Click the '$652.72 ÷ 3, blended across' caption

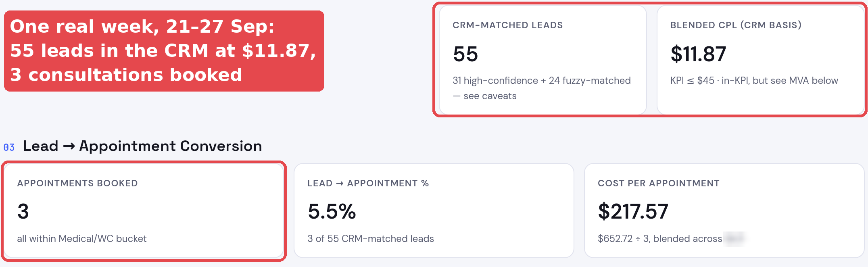click(660, 239)
